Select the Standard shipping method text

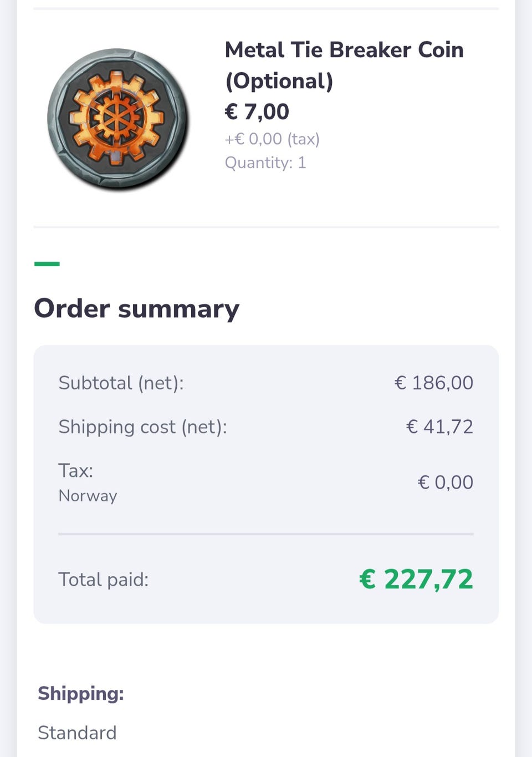pos(77,733)
